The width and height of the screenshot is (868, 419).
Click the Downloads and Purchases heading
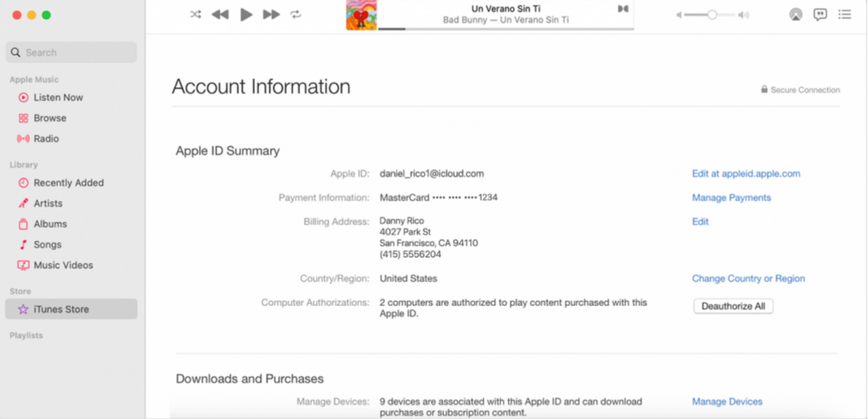coord(250,379)
